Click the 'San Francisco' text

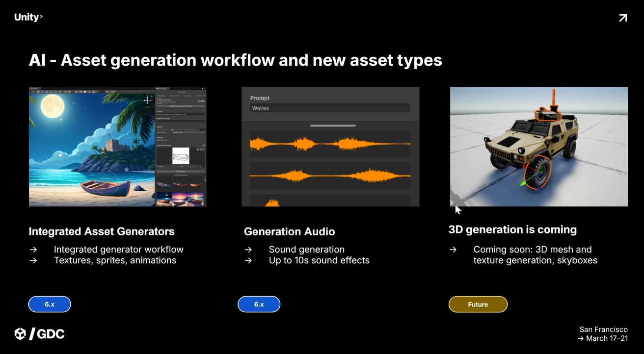(x=603, y=329)
